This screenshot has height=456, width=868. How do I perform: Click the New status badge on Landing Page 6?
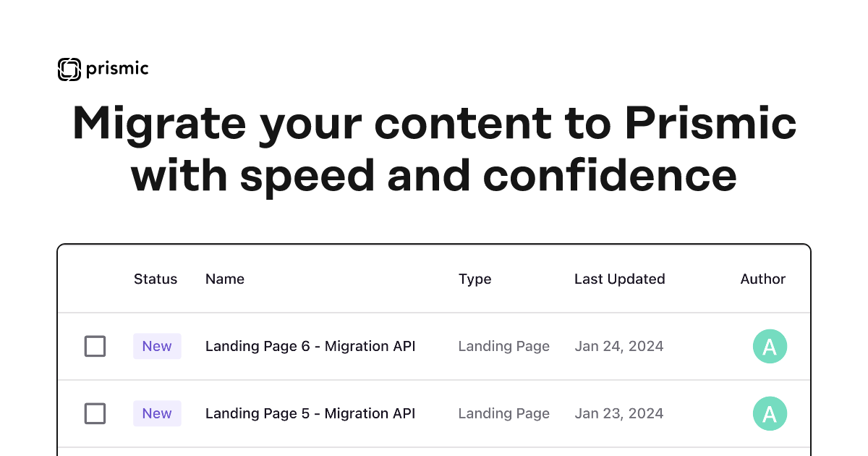click(x=157, y=346)
